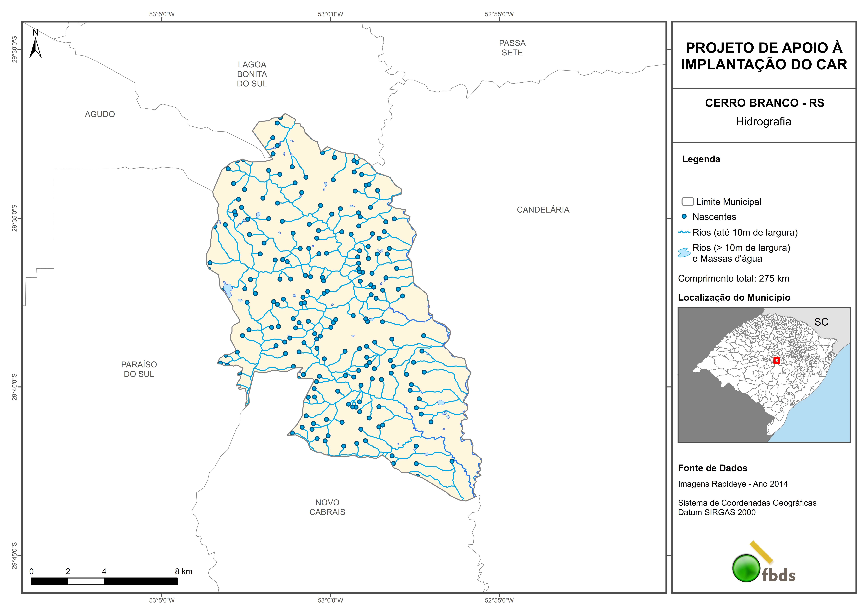The height and width of the screenshot is (614, 868).
Task: Click the AGUDO municipality label
Action: click(100, 114)
